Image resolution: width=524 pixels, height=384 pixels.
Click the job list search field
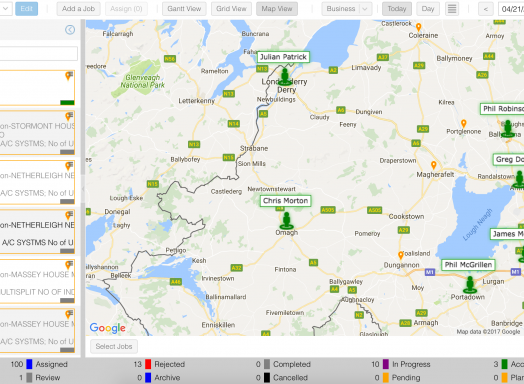click(38, 53)
